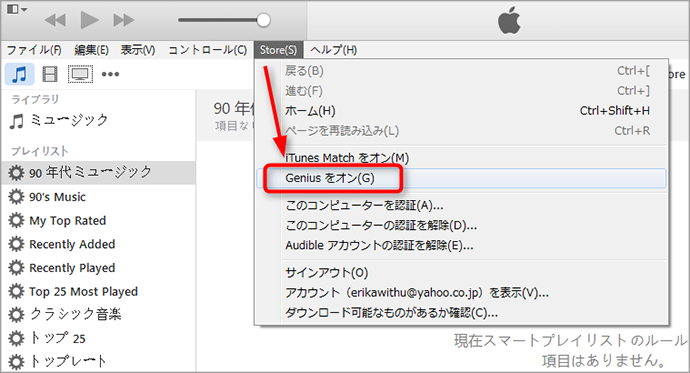Click gear icon of 90 年代ミュージック playlist
690x373 pixels.
[16, 172]
